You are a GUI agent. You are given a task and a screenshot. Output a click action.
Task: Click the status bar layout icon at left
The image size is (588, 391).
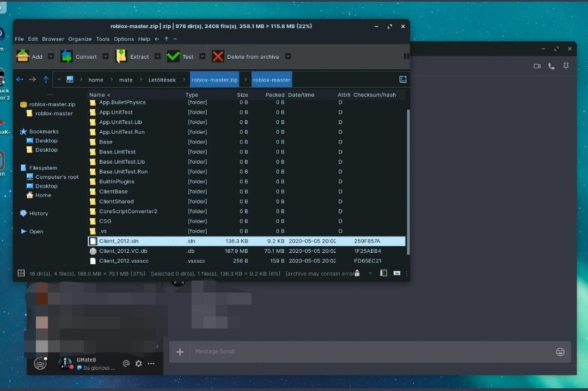coord(21,274)
